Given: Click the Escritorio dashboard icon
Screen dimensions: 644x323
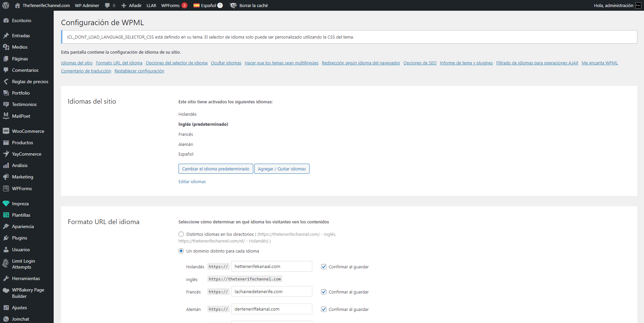Looking at the screenshot, I should coord(6,20).
